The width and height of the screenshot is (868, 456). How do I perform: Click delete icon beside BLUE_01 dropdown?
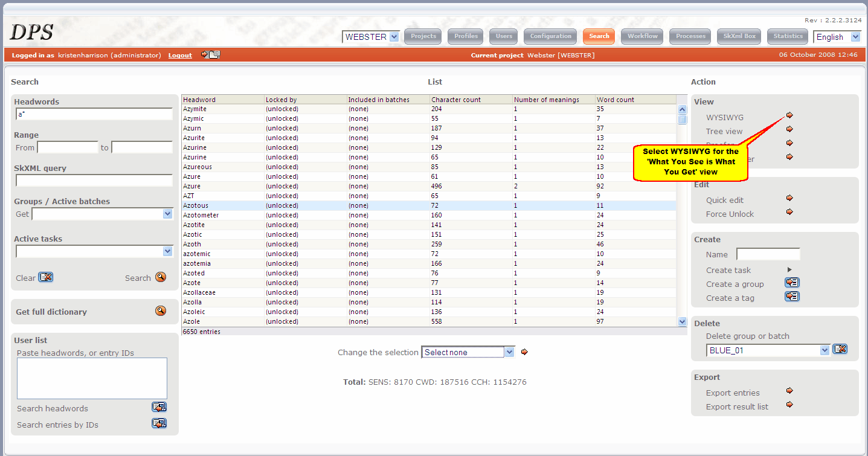click(840, 349)
